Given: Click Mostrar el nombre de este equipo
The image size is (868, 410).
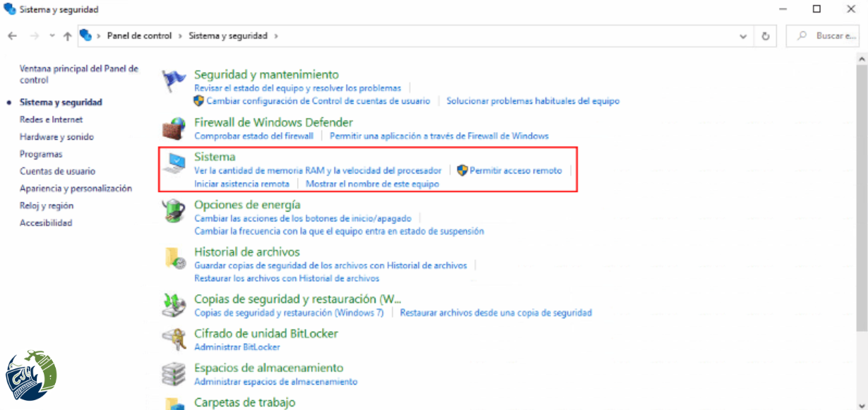Looking at the screenshot, I should 372,183.
